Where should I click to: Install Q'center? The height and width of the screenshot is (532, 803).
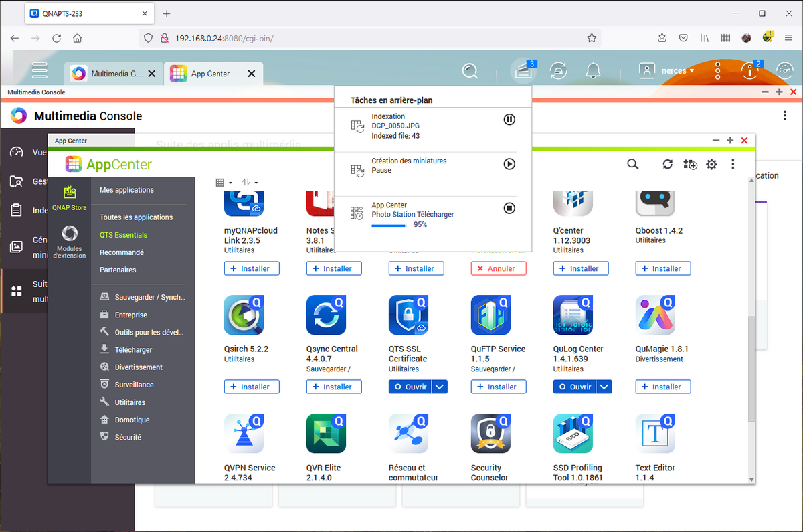coord(581,268)
